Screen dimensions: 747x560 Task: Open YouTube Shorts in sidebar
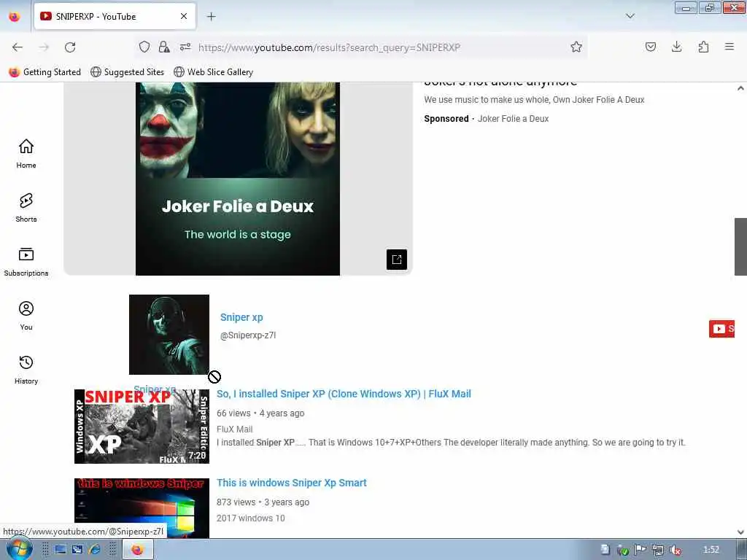[26, 208]
